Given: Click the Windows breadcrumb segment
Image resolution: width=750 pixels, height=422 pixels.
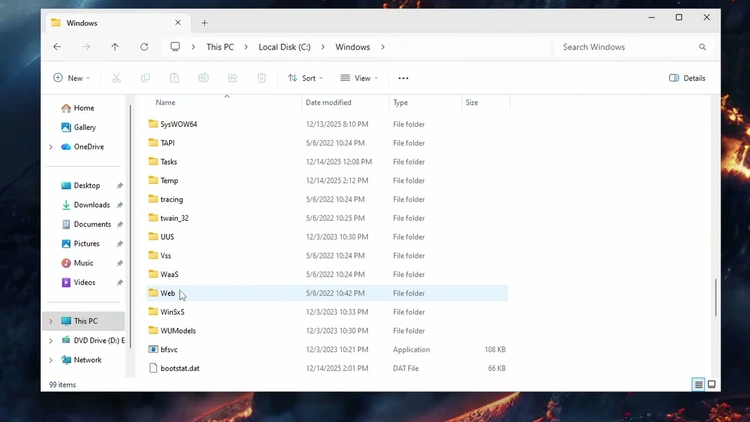Looking at the screenshot, I should pos(353,47).
